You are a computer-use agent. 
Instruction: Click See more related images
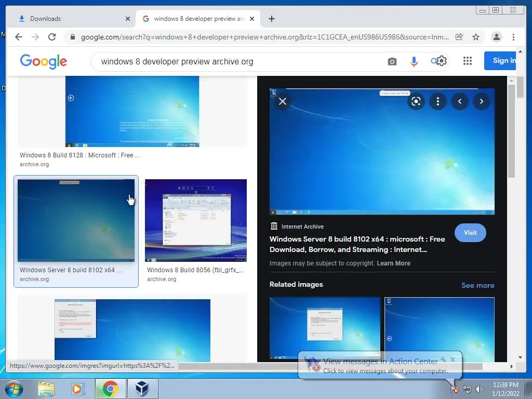pos(478,285)
